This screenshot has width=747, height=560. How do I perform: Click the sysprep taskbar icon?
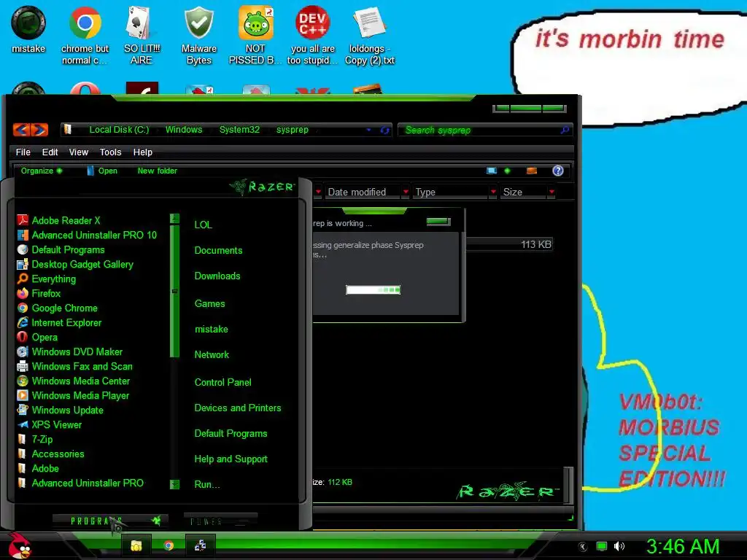point(200,545)
